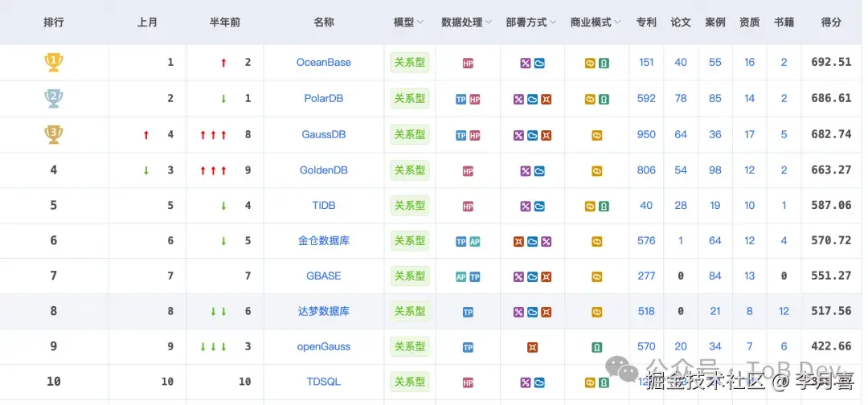Click GoldenDB case count 98
Screen dimensions: 868x405
tap(715, 170)
